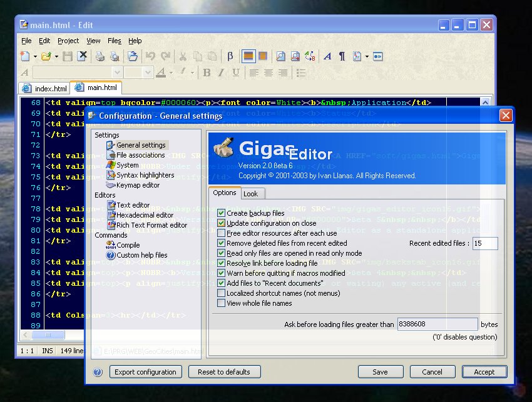
Task: Select the Compile command icon
Action: [110, 245]
